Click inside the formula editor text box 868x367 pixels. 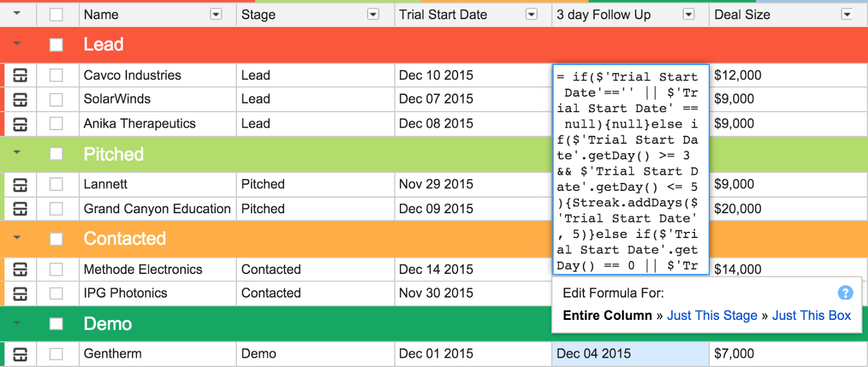tap(631, 170)
